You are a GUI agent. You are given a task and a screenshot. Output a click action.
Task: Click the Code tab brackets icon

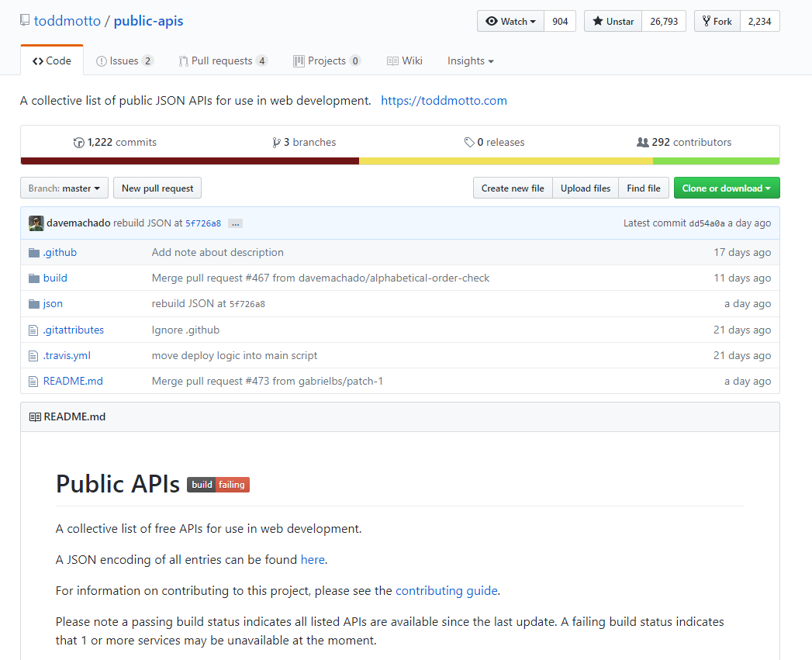pyautogui.click(x=38, y=61)
